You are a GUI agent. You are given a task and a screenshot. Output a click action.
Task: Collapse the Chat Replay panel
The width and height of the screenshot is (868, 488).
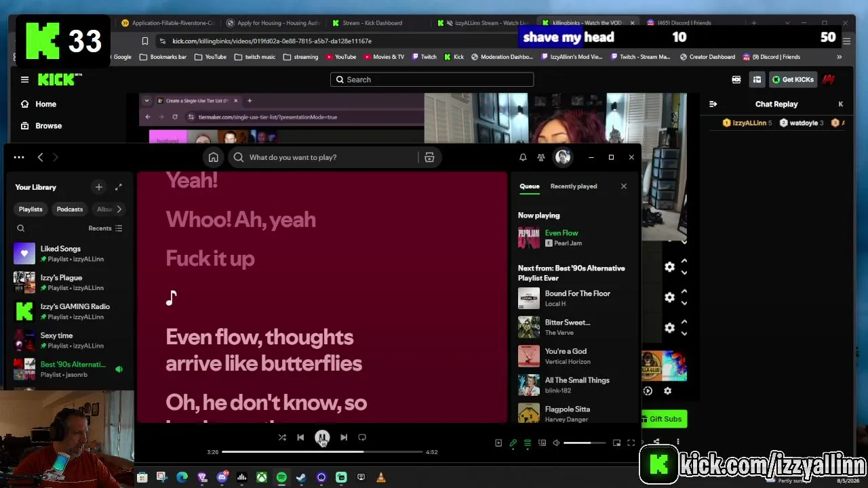(x=713, y=104)
